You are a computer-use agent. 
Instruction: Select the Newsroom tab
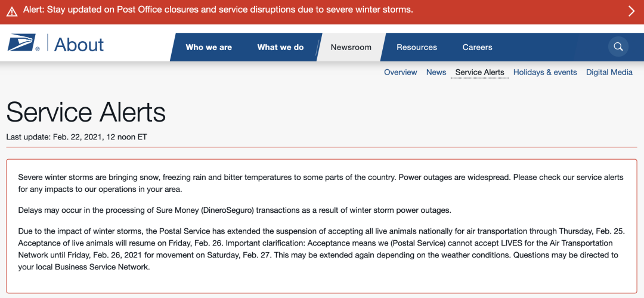coord(351,47)
